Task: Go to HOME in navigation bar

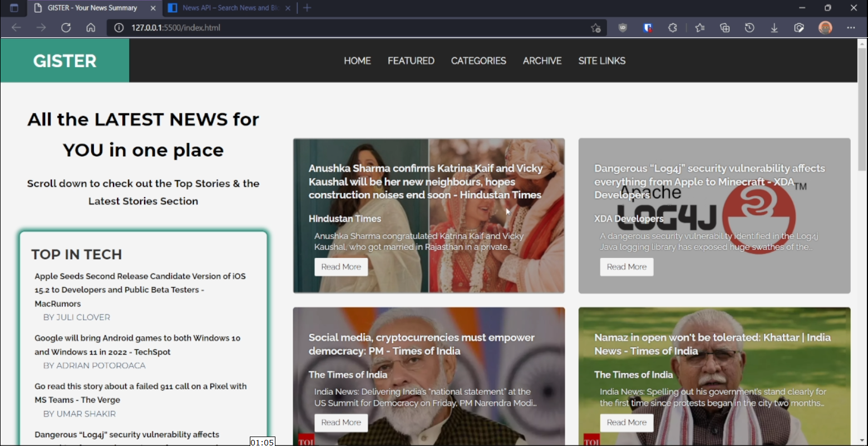Action: 357,61
